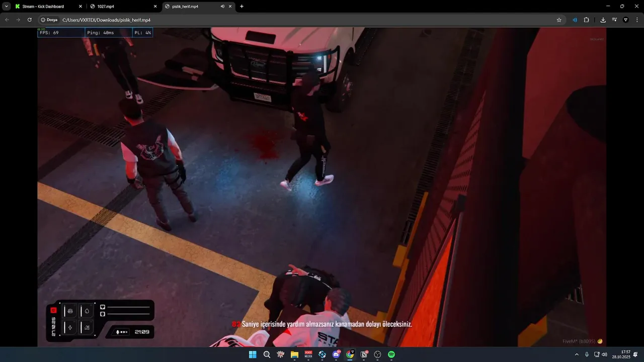
Task: Go forward to next page
Action: point(18,20)
